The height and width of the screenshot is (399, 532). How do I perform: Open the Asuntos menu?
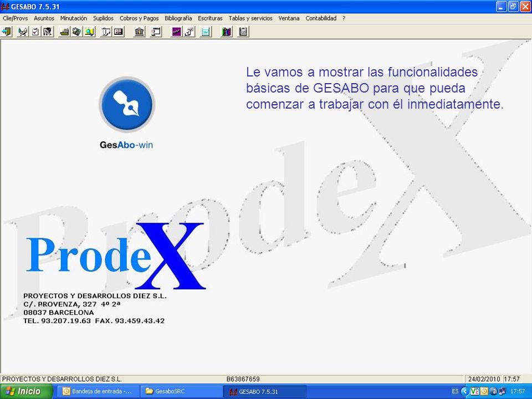tap(44, 18)
